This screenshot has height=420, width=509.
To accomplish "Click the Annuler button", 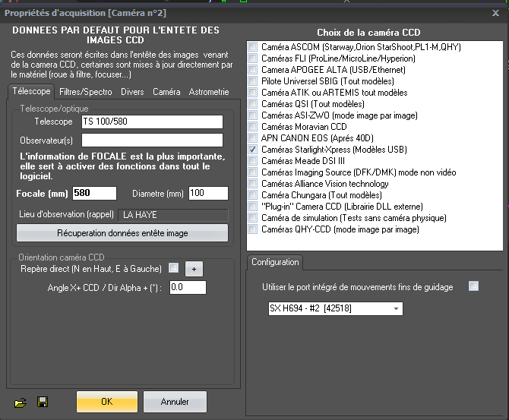I will coord(175,402).
